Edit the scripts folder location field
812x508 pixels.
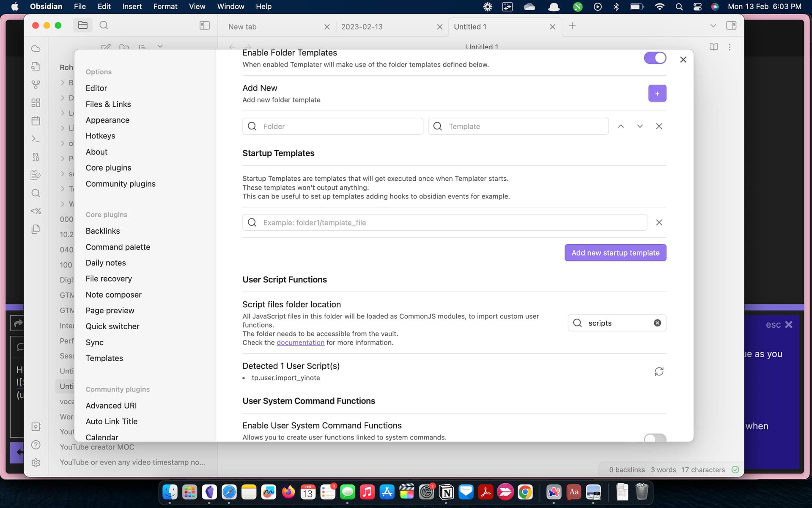click(617, 323)
